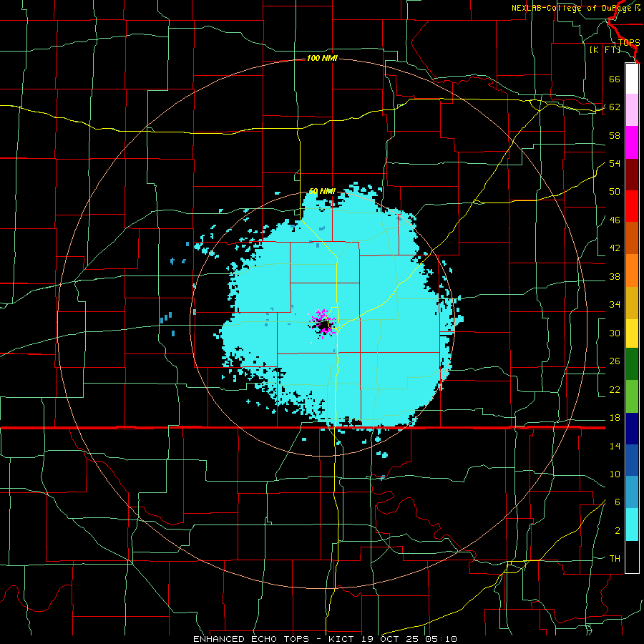Image resolution: width=644 pixels, height=644 pixels.
Task: Click the "50" legend value
Action: pyautogui.click(x=615, y=192)
